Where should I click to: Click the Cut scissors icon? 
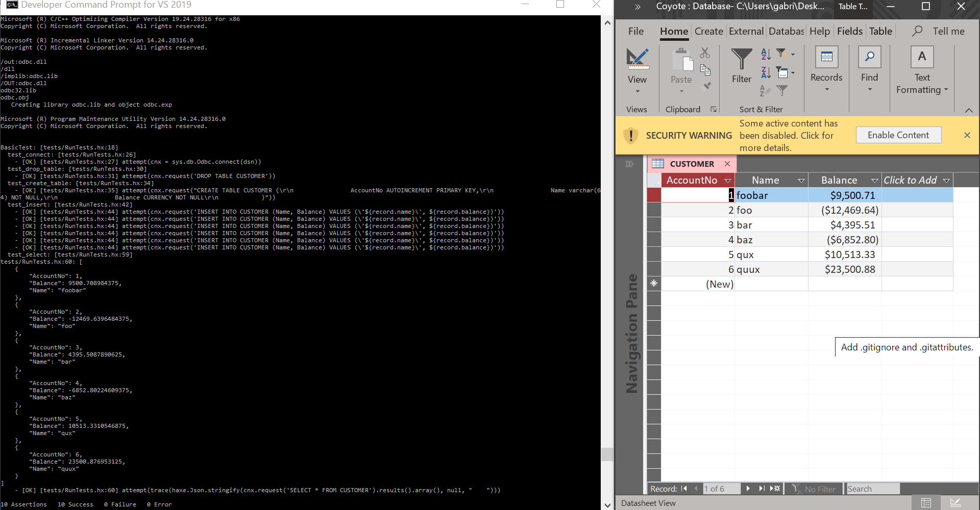(705, 53)
